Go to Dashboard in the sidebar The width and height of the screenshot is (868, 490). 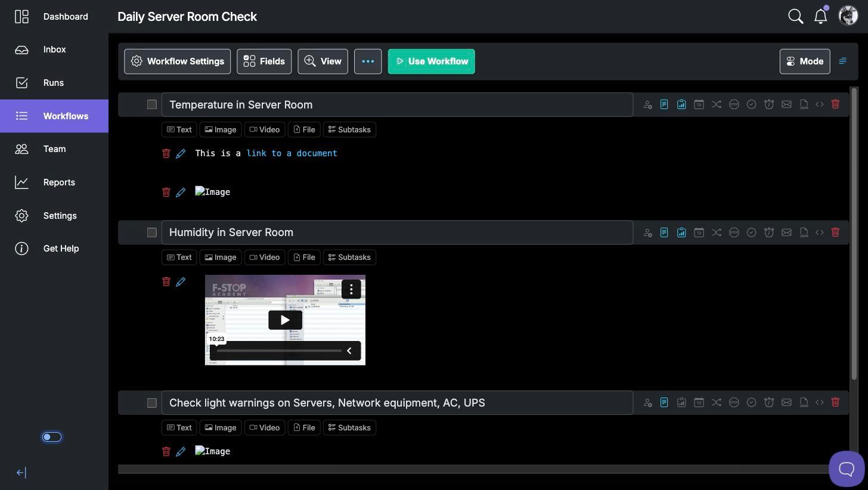click(54, 17)
